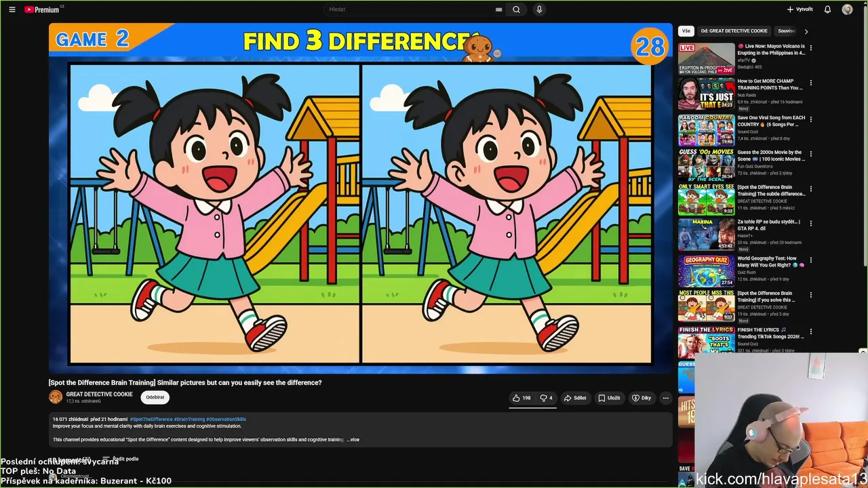Open options for Save One Viral Song video
868x488 pixels.
pyautogui.click(x=811, y=119)
